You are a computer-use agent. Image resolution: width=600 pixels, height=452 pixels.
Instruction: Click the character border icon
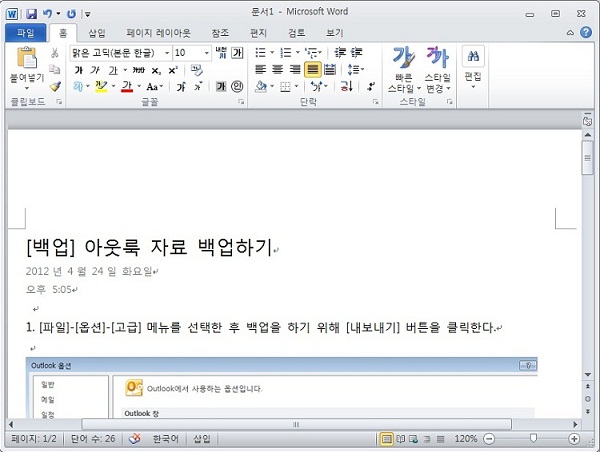click(237, 53)
